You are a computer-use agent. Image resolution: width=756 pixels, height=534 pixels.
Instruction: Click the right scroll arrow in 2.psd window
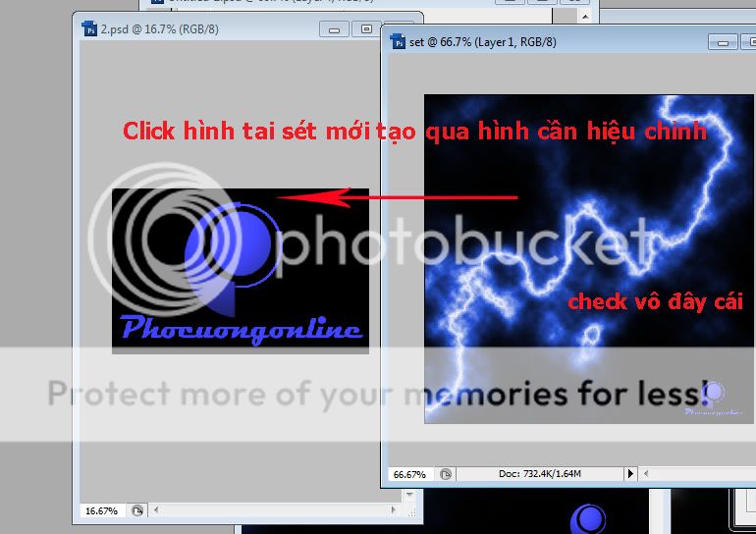(x=394, y=509)
